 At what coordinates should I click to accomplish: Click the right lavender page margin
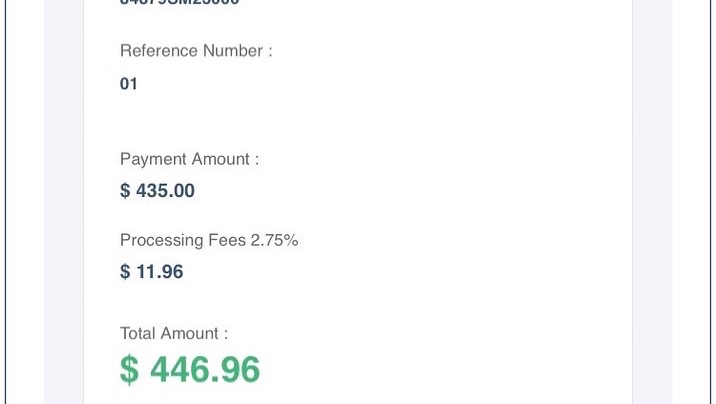(x=653, y=202)
